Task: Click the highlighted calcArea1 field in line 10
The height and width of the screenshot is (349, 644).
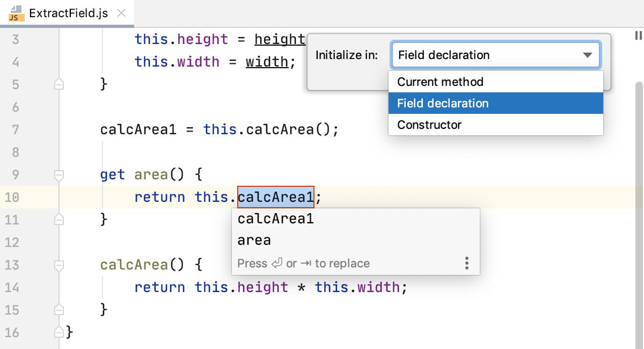Action: pos(275,197)
